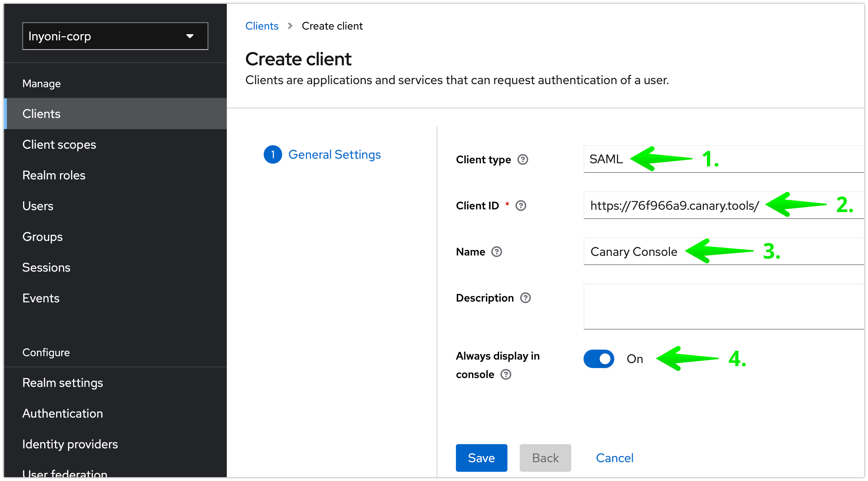Image resolution: width=868 pixels, height=481 pixels.
Task: Click the Save button
Action: click(481, 458)
